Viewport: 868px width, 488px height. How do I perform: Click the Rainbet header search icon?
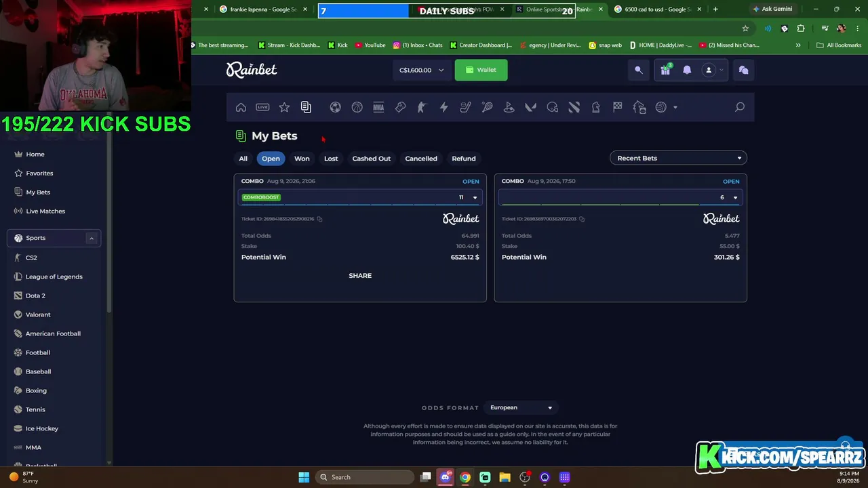pyautogui.click(x=638, y=70)
